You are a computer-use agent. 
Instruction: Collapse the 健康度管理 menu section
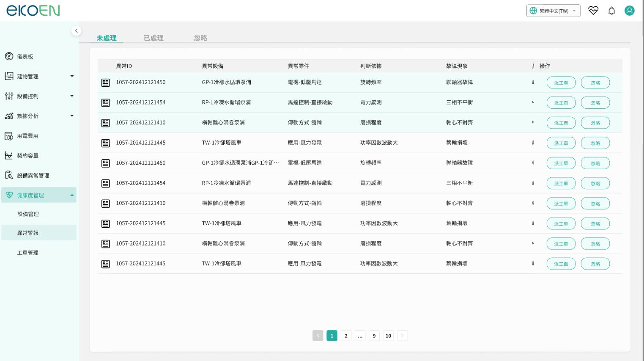[72, 195]
